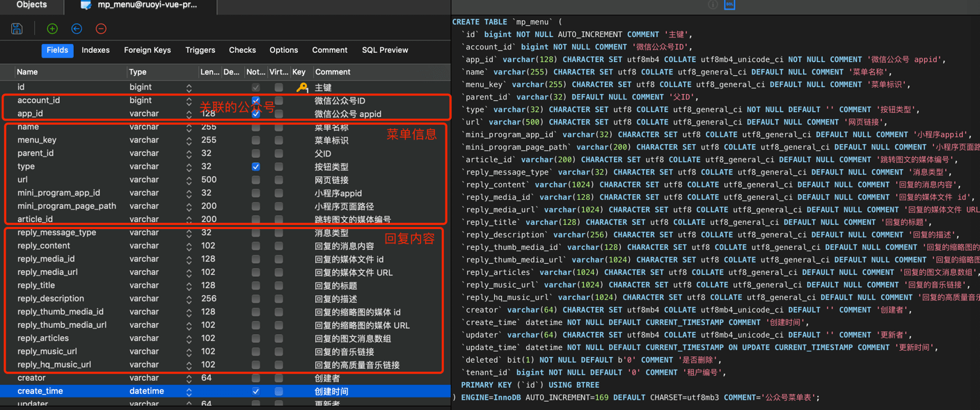This screenshot has height=410, width=980.
Task: Click the primary key icon on id row
Action: (x=301, y=88)
